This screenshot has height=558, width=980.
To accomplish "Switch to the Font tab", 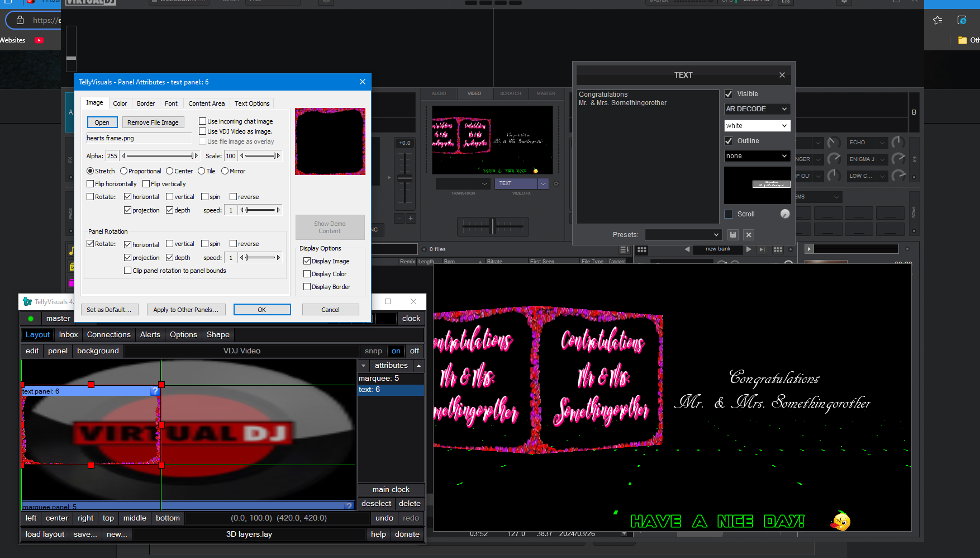I will (x=171, y=103).
